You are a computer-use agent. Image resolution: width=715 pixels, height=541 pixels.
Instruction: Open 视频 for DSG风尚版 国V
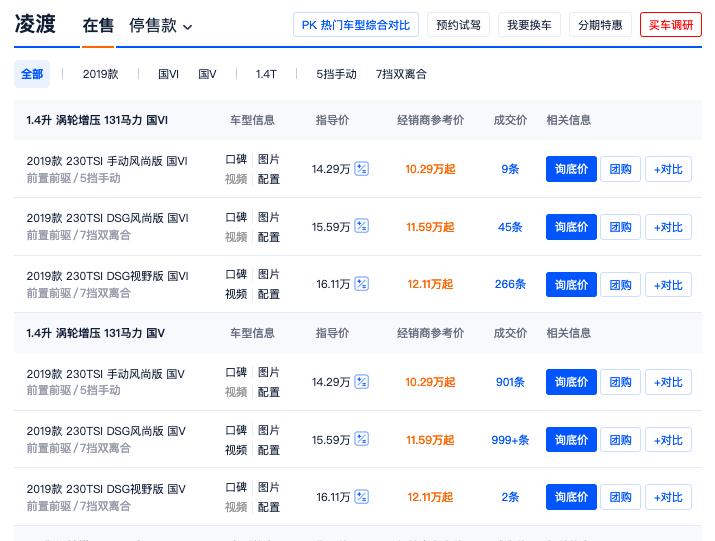click(236, 450)
